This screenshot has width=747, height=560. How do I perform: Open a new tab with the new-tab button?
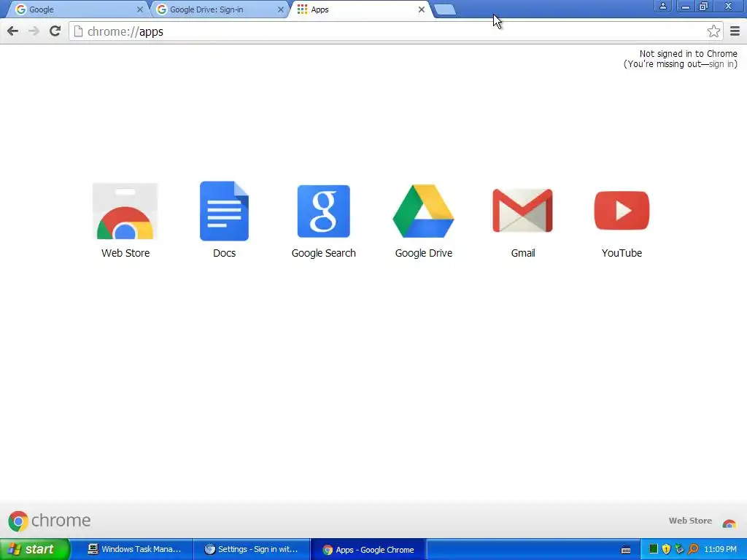click(446, 9)
